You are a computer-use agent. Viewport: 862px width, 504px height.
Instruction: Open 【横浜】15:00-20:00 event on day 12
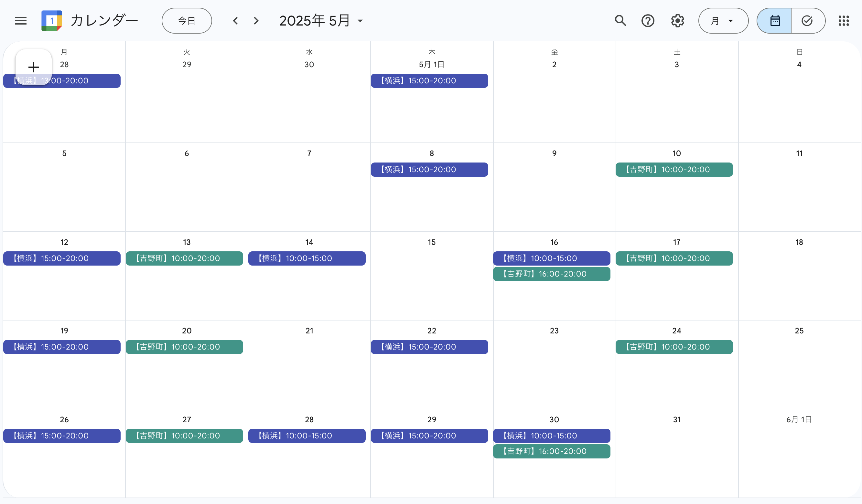(62, 258)
